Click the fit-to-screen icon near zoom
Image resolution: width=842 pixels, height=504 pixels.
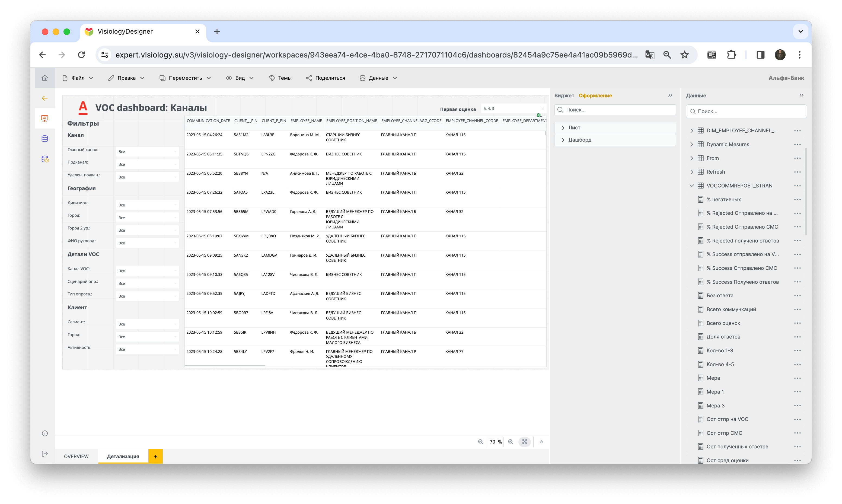pyautogui.click(x=525, y=442)
